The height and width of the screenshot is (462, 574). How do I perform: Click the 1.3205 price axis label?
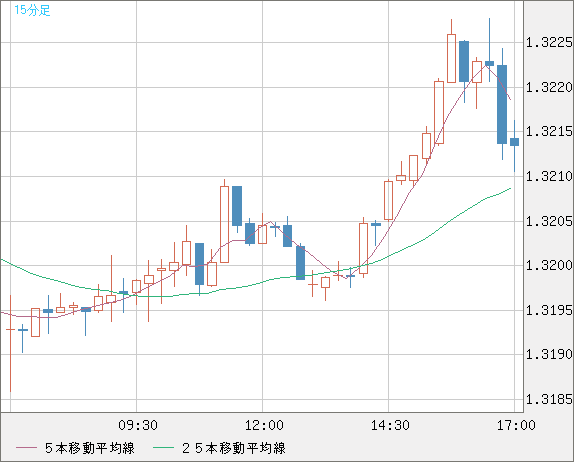point(549,221)
